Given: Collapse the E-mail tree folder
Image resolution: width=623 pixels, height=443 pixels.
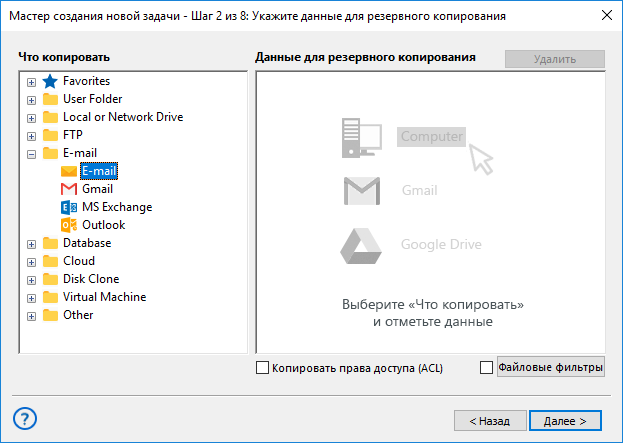Looking at the screenshot, I should (x=32, y=154).
